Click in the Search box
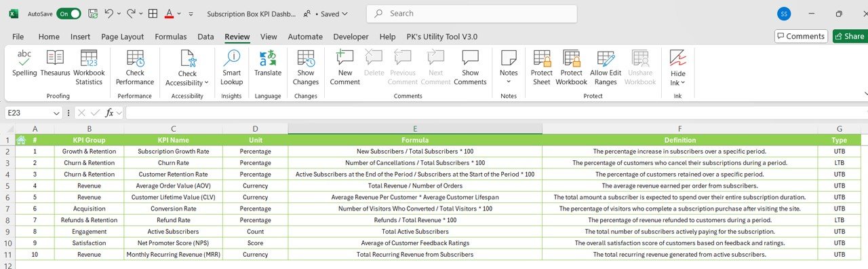This screenshot has width=868, height=269. tap(472, 14)
